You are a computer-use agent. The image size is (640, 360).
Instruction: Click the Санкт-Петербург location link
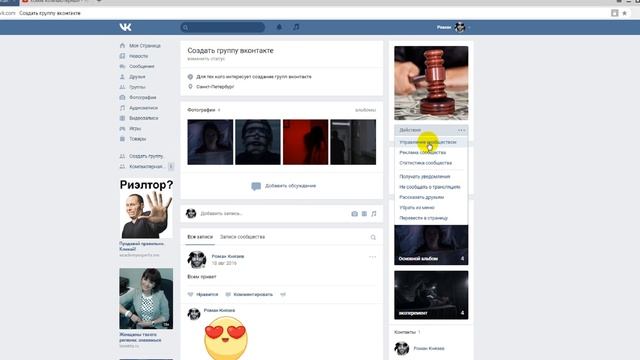215,87
